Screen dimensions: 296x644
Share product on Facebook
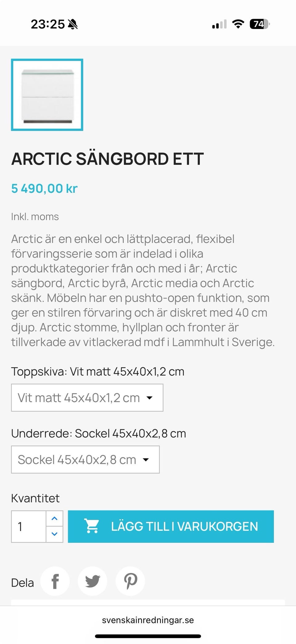[x=55, y=581]
